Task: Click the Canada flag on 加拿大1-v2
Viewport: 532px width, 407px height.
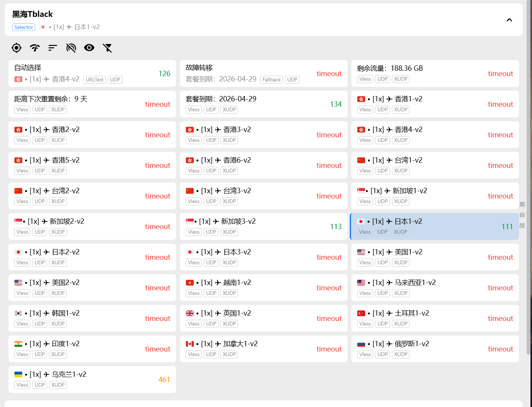Action: 190,344
